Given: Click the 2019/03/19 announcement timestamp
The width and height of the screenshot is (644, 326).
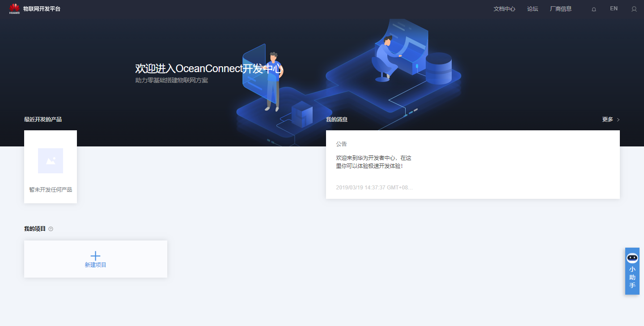Looking at the screenshot, I should [x=374, y=187].
